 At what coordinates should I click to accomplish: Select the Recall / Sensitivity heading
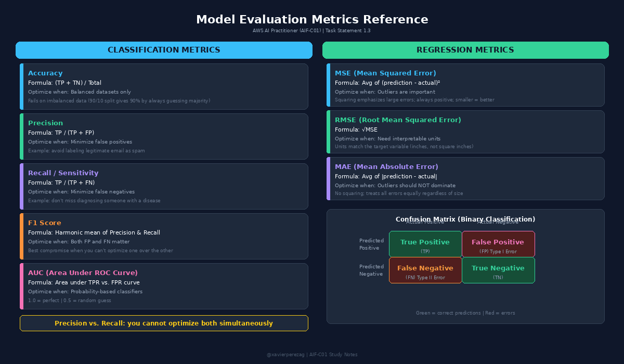63,173
